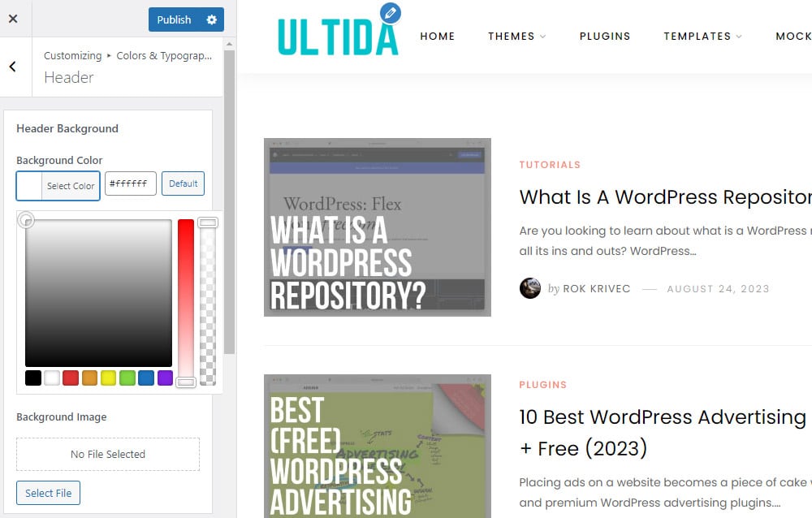
Task: Click the PLUGINS category label above advertising post
Action: (543, 385)
